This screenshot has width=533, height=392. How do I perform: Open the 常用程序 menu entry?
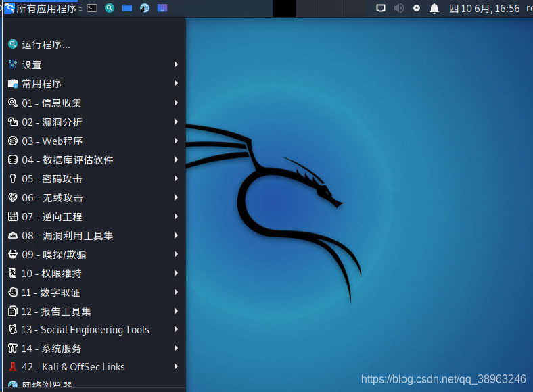[95, 84]
